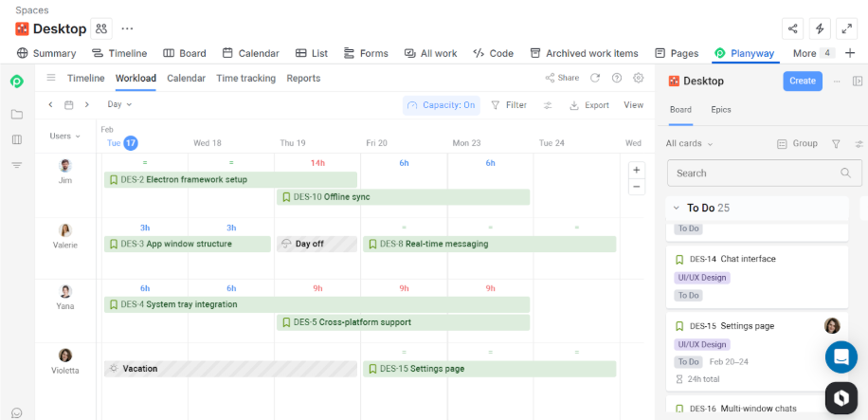The height and width of the screenshot is (420, 868).
Task: Open the folder icon in left sidebar
Action: [17, 114]
